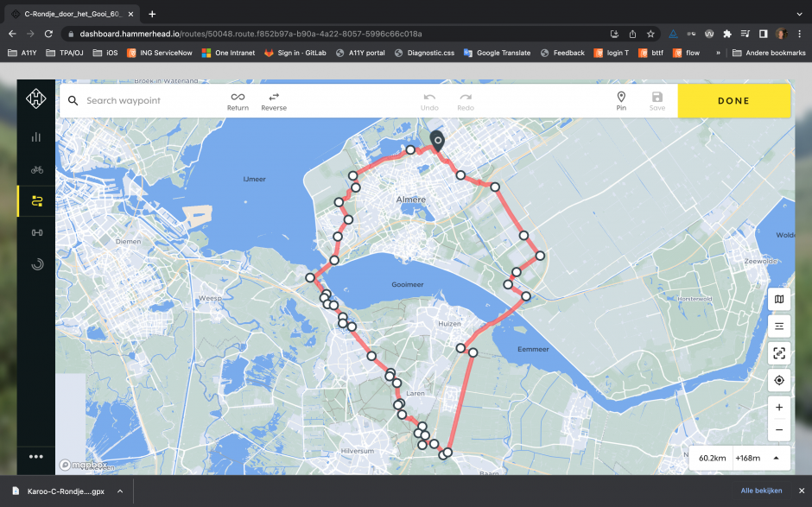
Task: Open the bicycle rides sidebar icon
Action: click(37, 169)
